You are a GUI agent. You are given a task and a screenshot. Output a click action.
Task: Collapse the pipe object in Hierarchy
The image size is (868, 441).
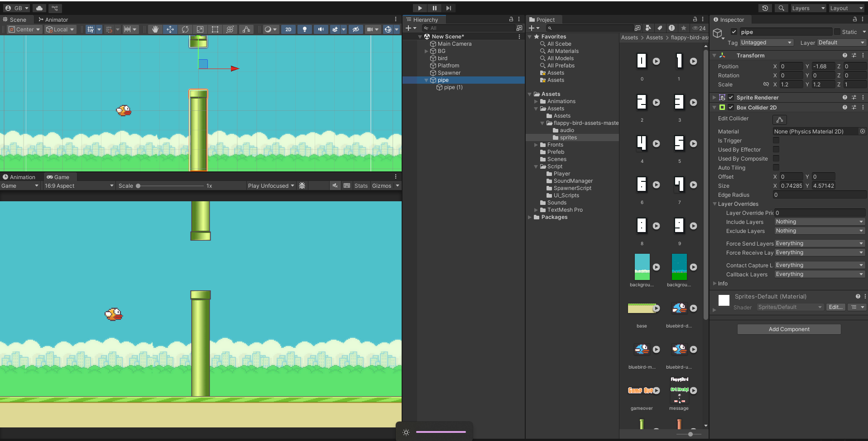point(426,80)
